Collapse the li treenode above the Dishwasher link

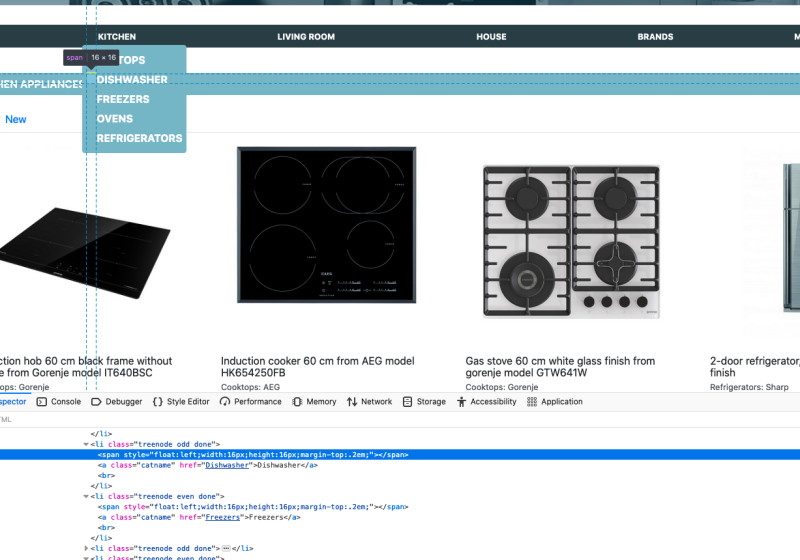(86, 444)
